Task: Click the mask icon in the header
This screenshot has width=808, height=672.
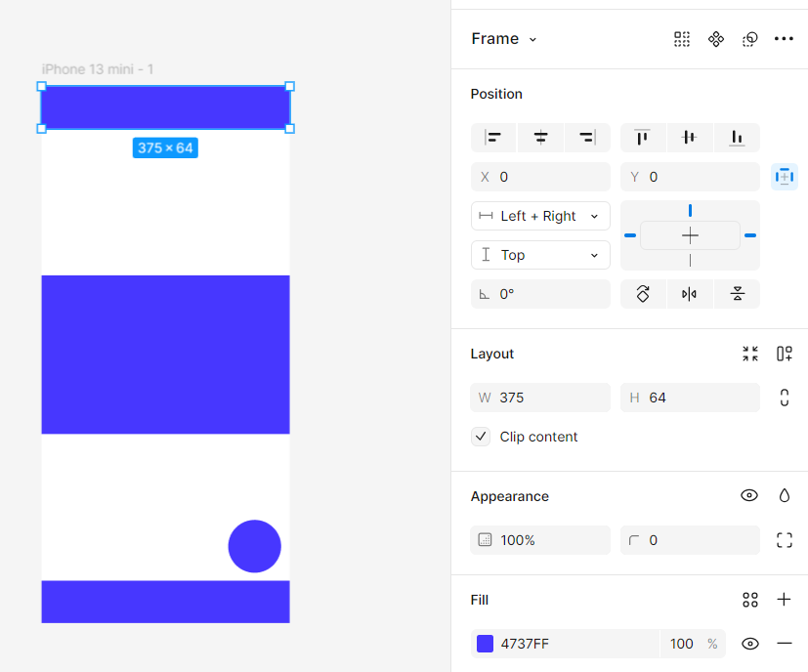Action: (x=749, y=39)
